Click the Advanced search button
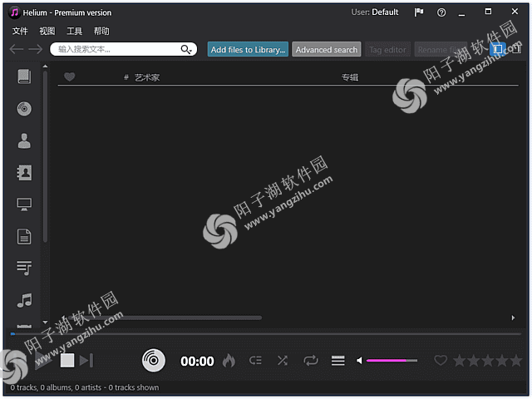Image resolution: width=532 pixels, height=399 pixels. [x=327, y=50]
